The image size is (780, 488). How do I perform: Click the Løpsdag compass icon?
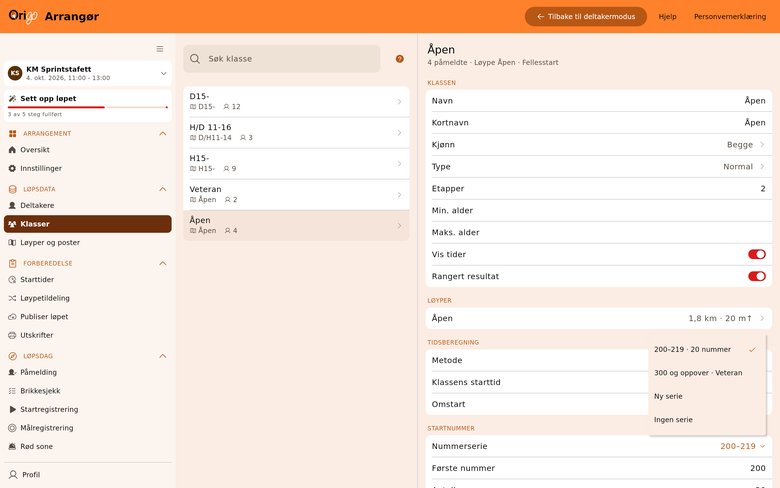13,356
